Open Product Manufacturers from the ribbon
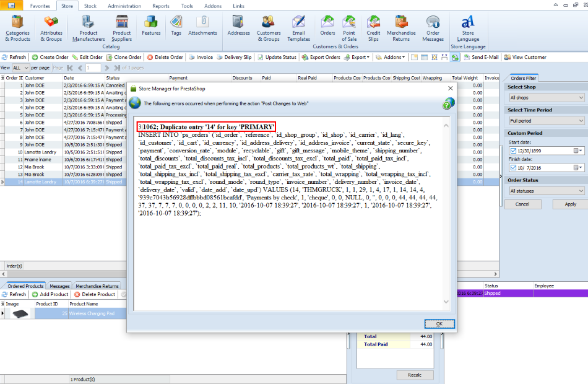Image resolution: width=588 pixels, height=384 pixels. click(x=89, y=28)
